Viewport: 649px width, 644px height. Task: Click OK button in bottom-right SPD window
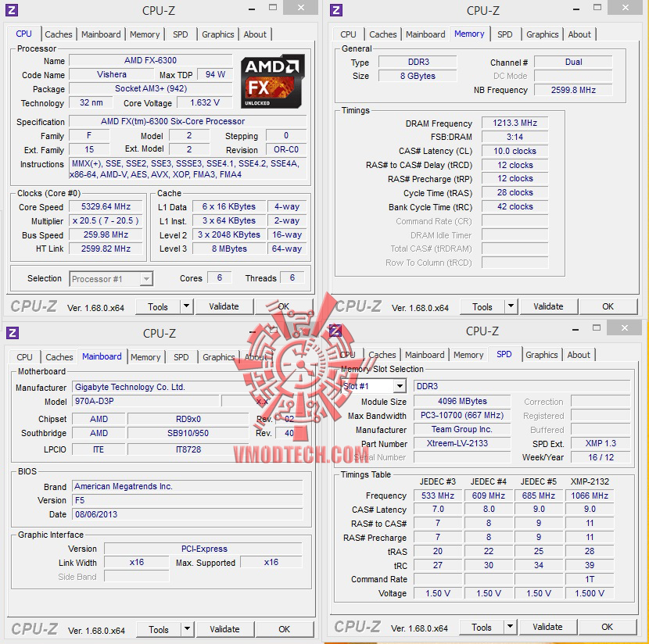608,627
